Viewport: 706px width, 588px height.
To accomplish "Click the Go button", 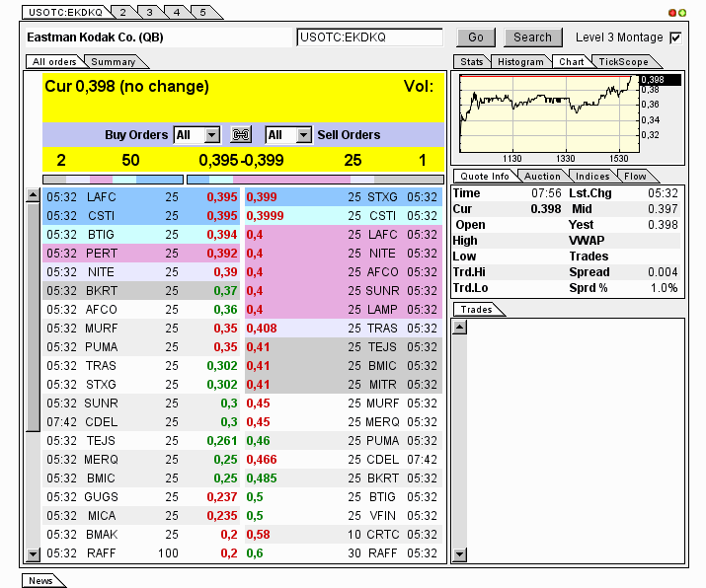I will 476,37.
